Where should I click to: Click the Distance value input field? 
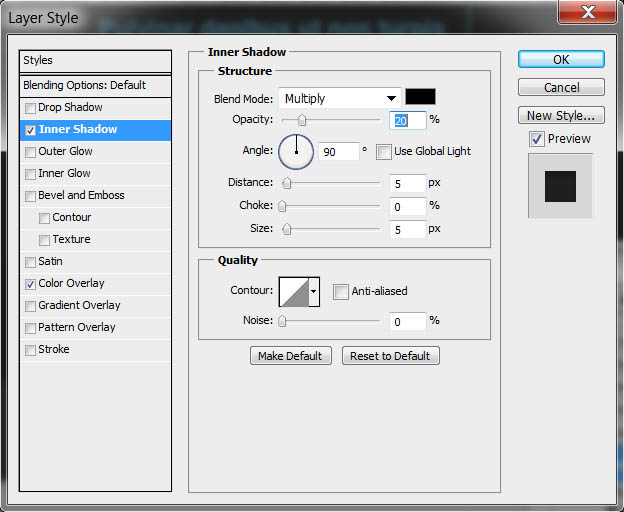tap(408, 183)
